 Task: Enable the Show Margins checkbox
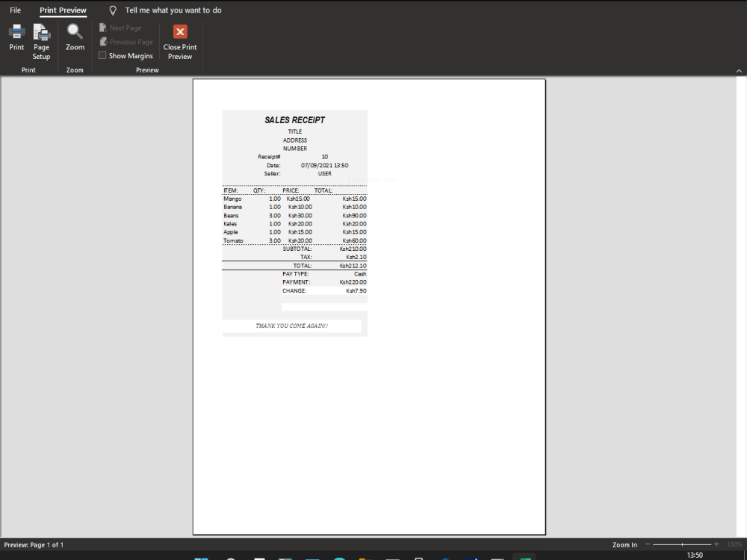point(102,55)
